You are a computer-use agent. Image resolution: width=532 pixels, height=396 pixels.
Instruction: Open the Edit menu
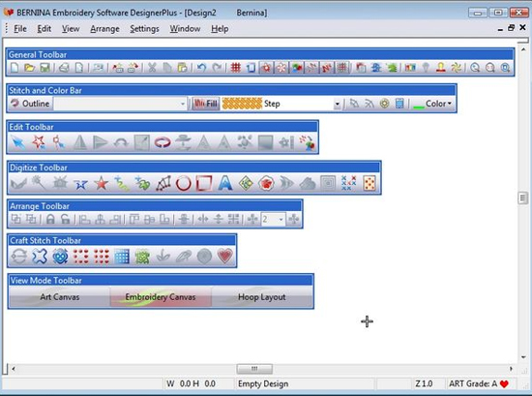44,29
